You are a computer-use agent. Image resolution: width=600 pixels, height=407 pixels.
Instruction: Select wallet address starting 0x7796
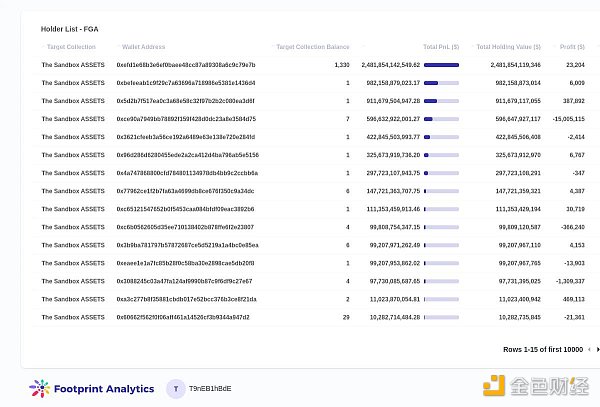click(x=185, y=191)
